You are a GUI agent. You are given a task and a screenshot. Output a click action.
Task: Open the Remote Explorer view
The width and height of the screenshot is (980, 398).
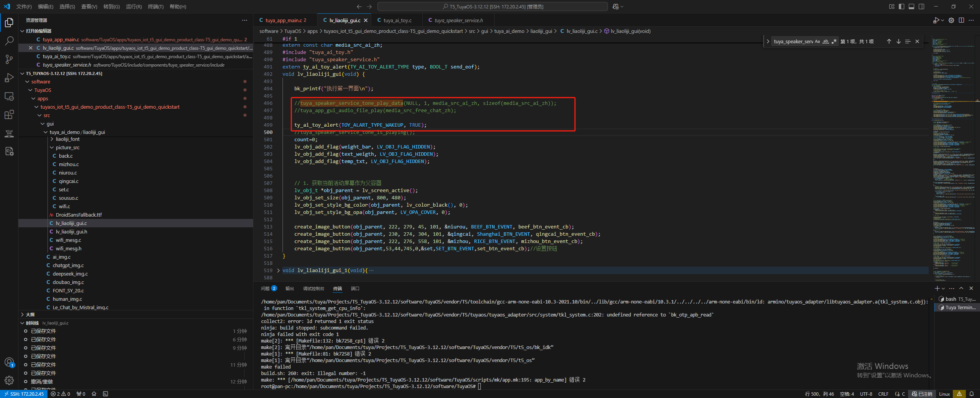pos(9,96)
